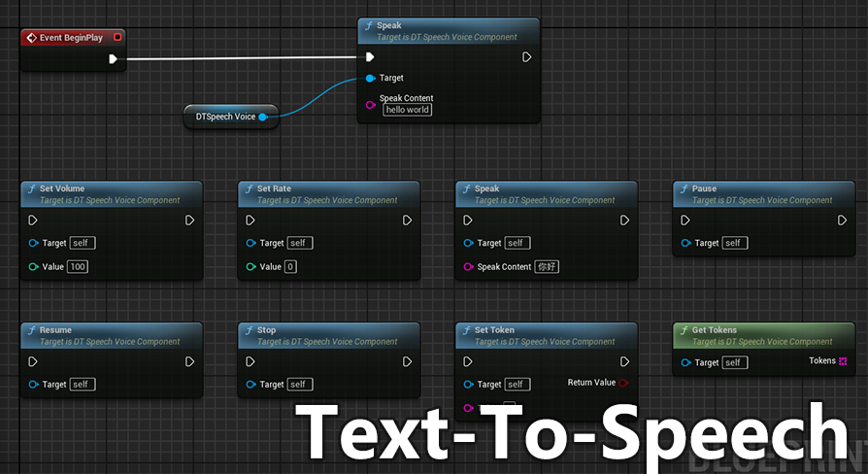This screenshot has width=868, height=474.
Task: Click the Value pin on Set Volume node
Action: [34, 266]
